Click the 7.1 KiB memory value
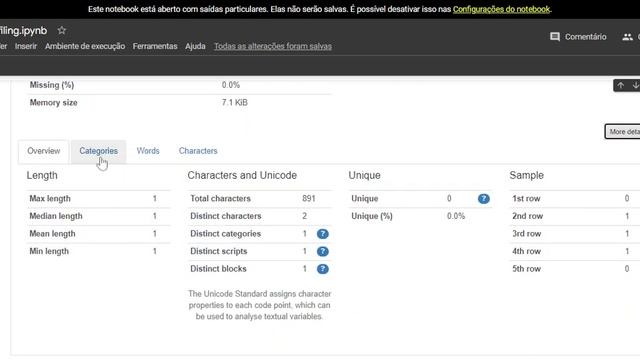This screenshot has height=360, width=640. coord(235,103)
